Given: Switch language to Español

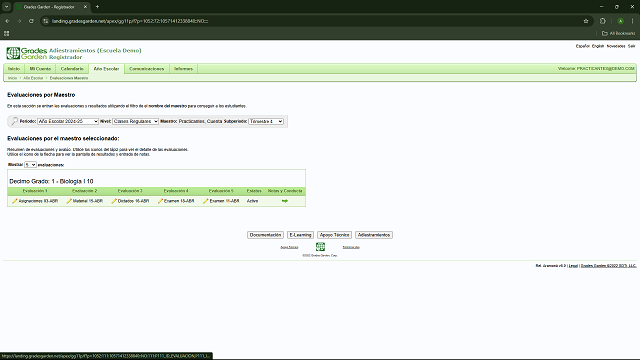Looking at the screenshot, I should [582, 46].
